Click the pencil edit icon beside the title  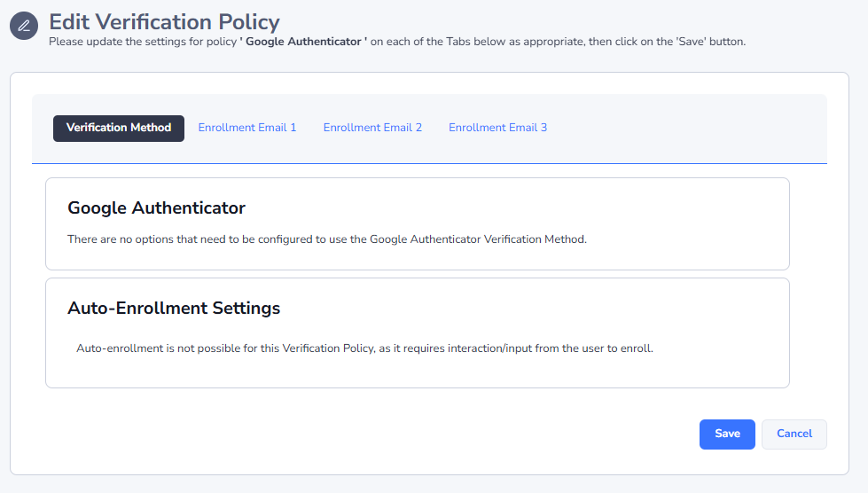click(x=24, y=26)
